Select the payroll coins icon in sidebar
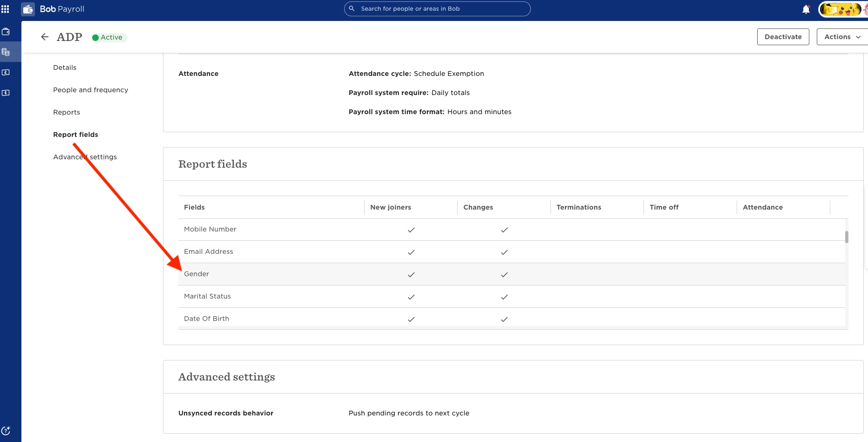 pyautogui.click(x=6, y=52)
